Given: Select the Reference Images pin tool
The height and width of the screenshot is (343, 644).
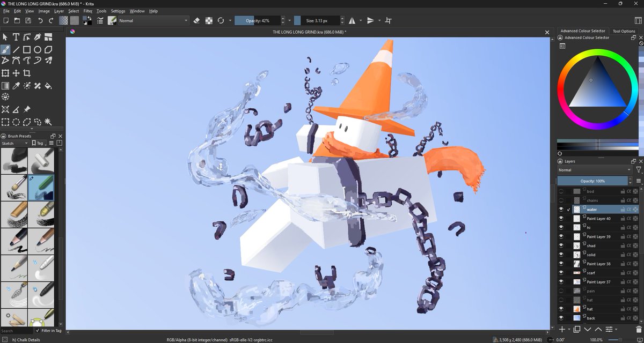Looking at the screenshot, I should [x=27, y=109].
